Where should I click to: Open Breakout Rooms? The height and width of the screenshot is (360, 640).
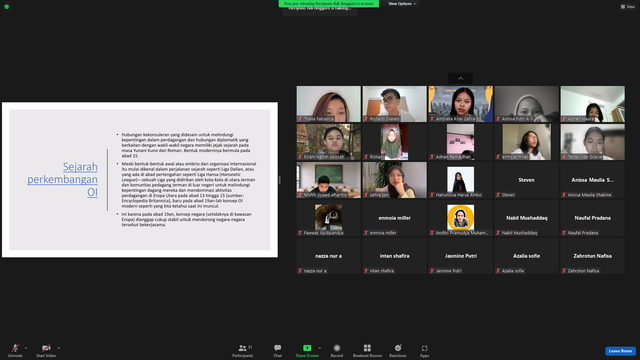[367, 350]
